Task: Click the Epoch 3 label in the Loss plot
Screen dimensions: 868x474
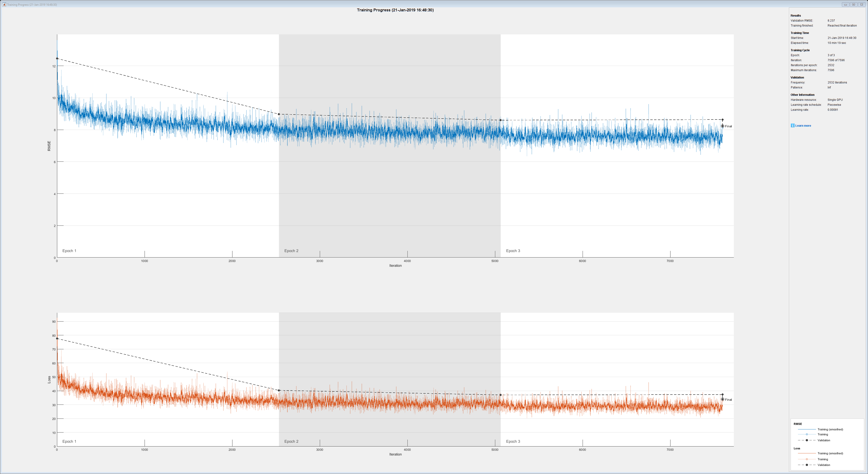Action: [x=513, y=441]
